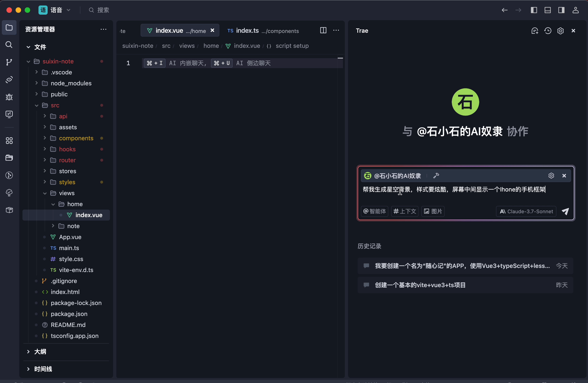This screenshot has height=383, width=588.
Task: Click the #上下文 context button
Action: click(x=405, y=211)
